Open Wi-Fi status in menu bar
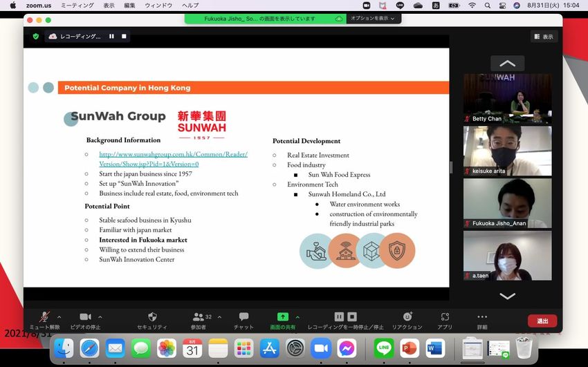Viewport: 588px width, 367px height. click(472, 6)
